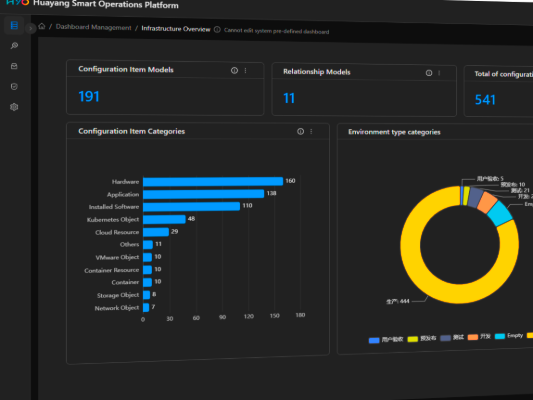
Task: Toggle the slate-blue legend swatch
Action: [x=445, y=338]
